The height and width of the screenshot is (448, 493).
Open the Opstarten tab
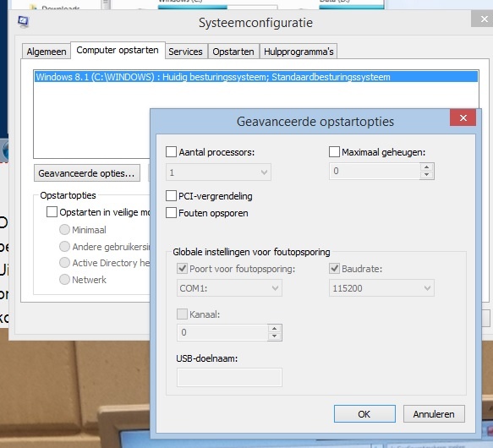[x=233, y=52]
